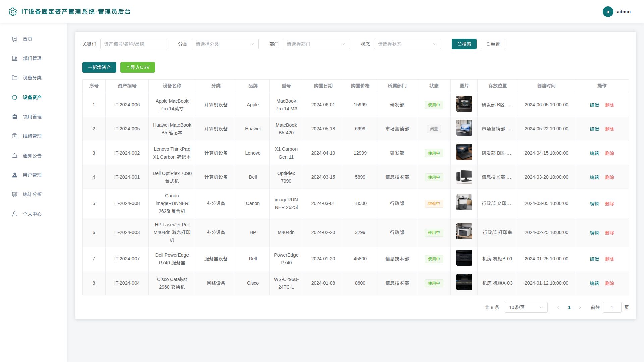Click the 服务器设备 category cell
The height and width of the screenshot is (362, 644).
216,259
